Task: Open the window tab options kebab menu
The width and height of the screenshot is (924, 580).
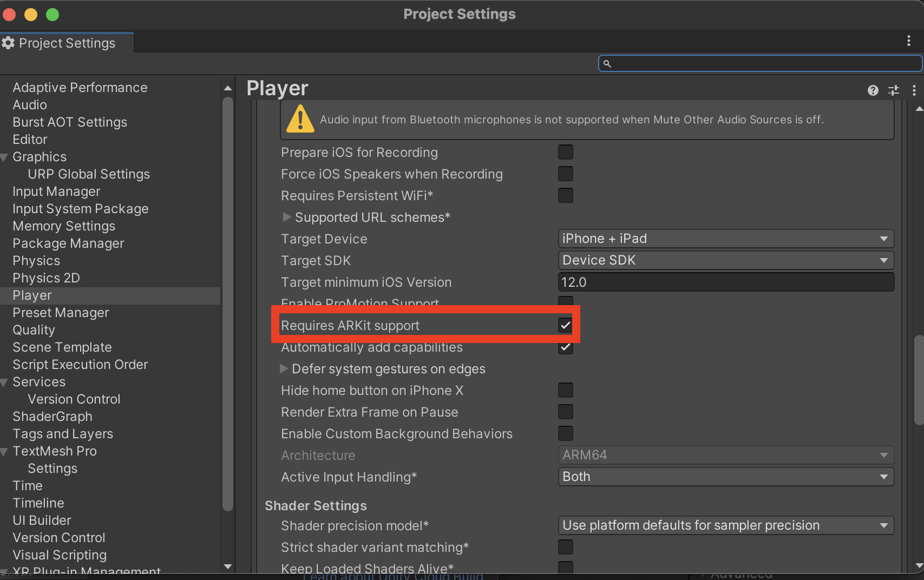Action: [909, 41]
